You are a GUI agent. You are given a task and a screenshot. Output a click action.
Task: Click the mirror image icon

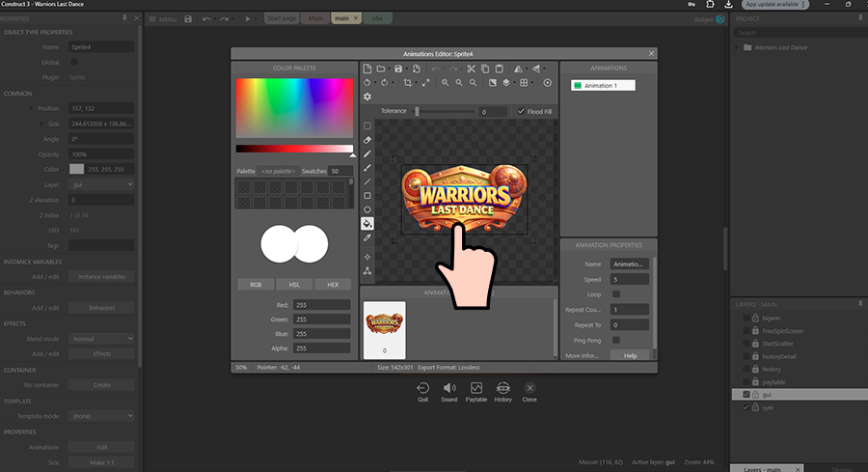[518, 69]
